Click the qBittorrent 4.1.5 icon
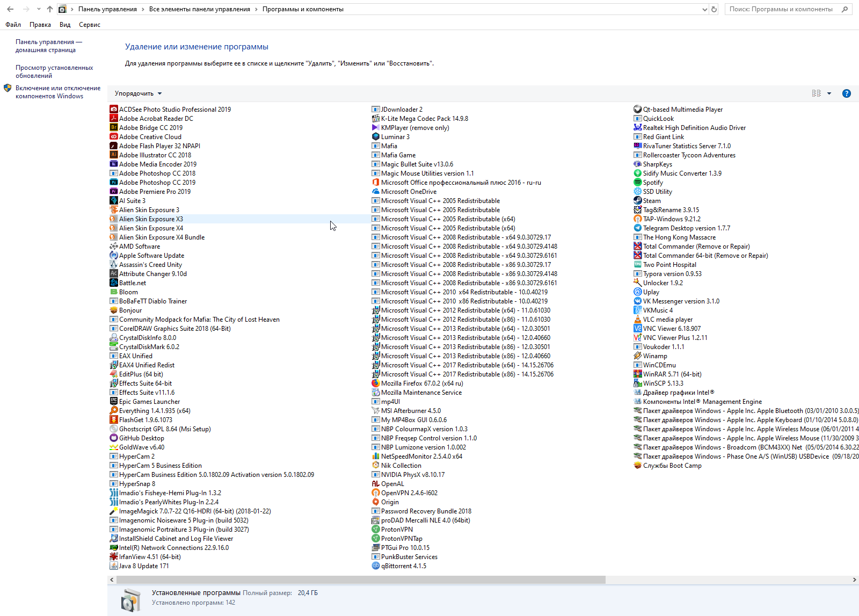This screenshot has height=616, width=859. 376,566
